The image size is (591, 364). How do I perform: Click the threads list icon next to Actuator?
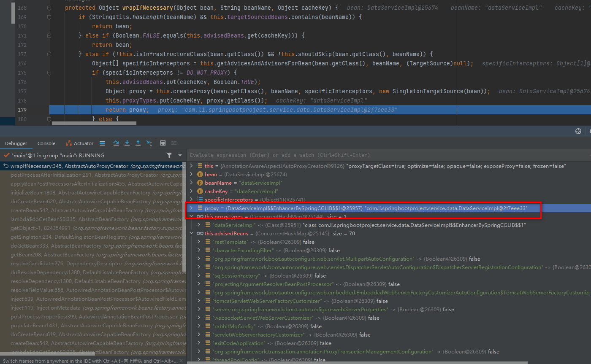coord(102,143)
